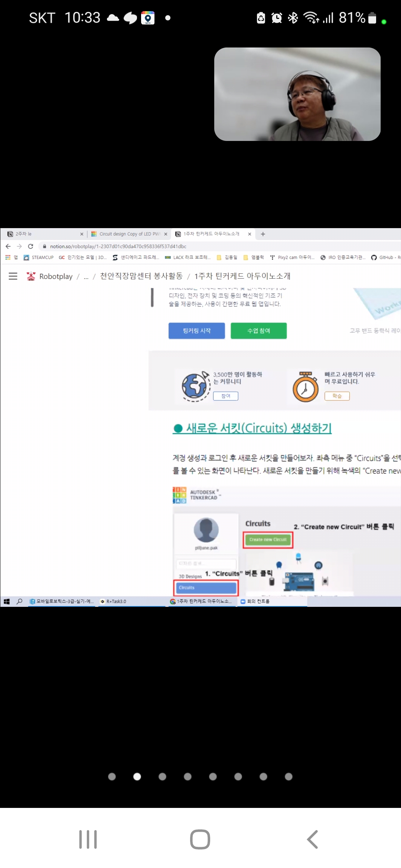Screen dimensions: 401x868
Task: Close the 1주차 틴커케드 아두이노소개 tab
Action: [250, 234]
